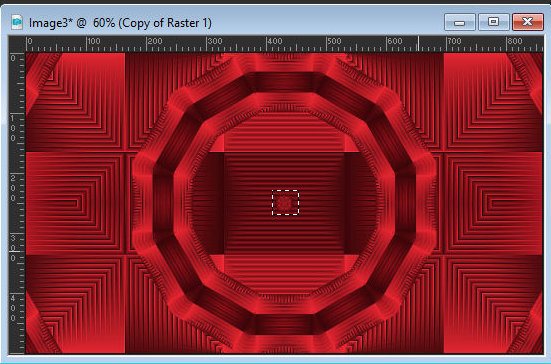Click the 800 mark on the horizontal ruler

click(x=514, y=41)
